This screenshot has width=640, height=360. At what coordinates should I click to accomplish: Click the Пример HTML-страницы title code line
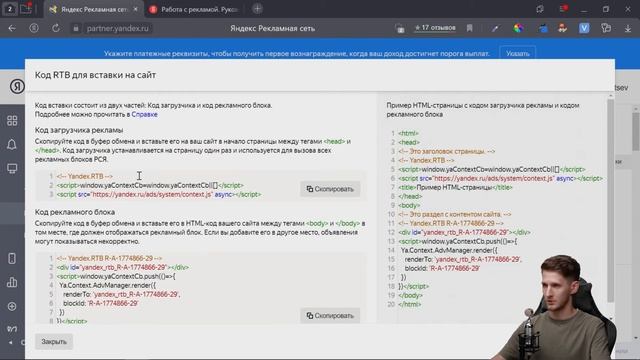click(455, 187)
